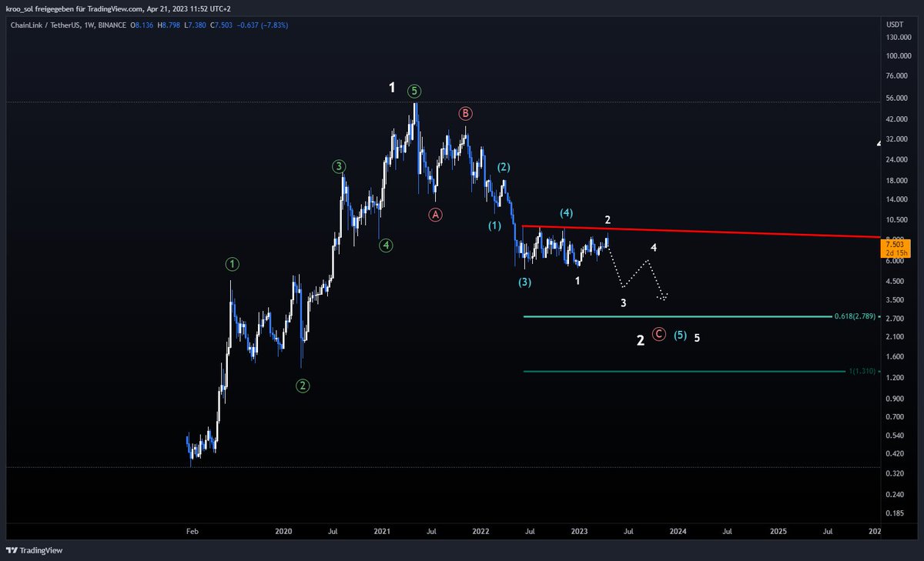The width and height of the screenshot is (924, 561).
Task: Click the cyan (5) wave label
Action: 681,336
